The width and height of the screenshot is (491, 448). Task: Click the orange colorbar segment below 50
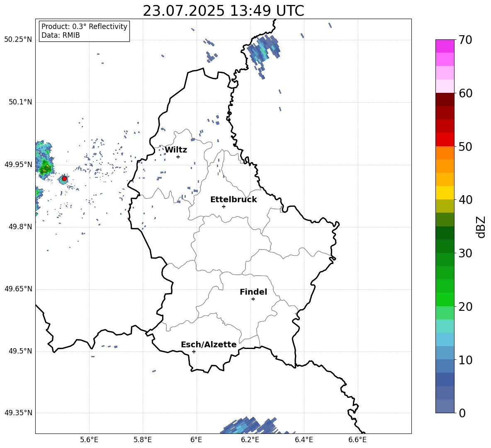pos(445,153)
